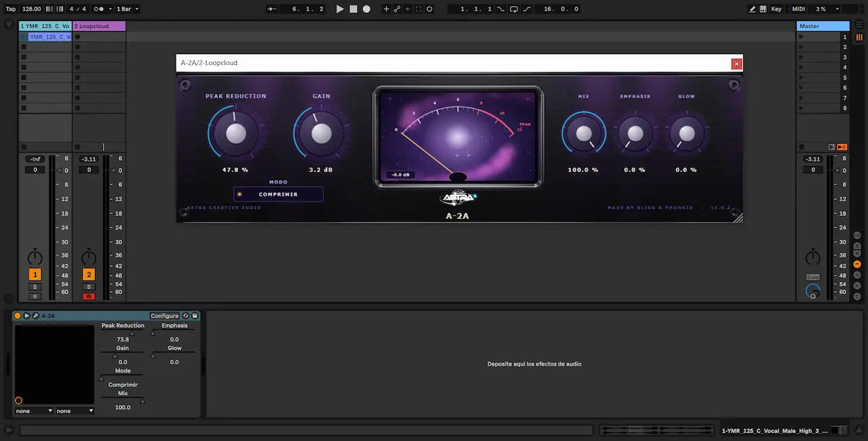Show the computer MIDI keyboard icon

coord(764,9)
